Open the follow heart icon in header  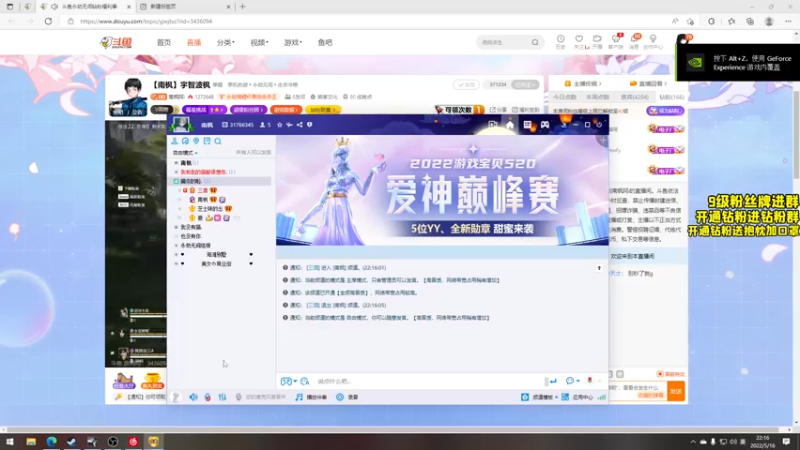point(579,41)
